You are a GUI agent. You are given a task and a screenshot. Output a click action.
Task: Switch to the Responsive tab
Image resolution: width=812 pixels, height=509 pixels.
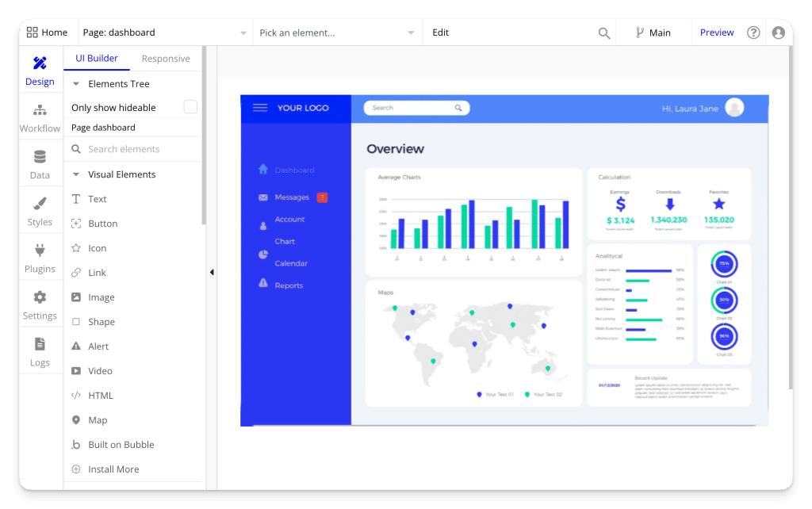[166, 59]
